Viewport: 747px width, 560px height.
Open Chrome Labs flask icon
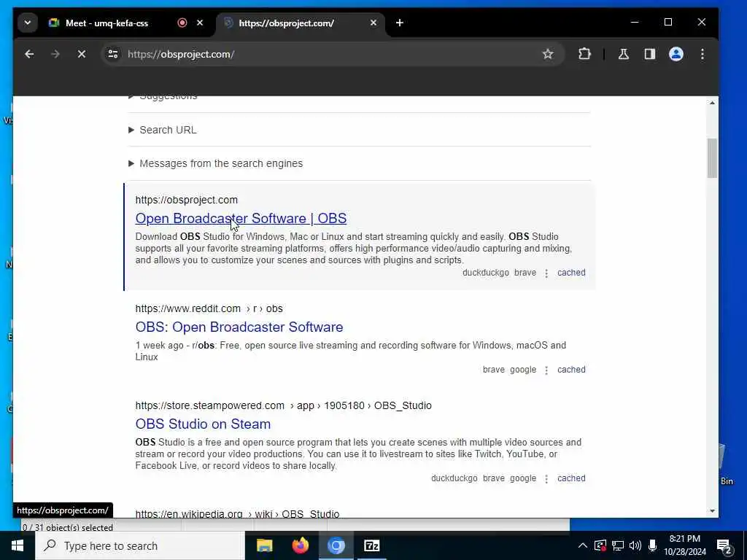[x=623, y=54]
